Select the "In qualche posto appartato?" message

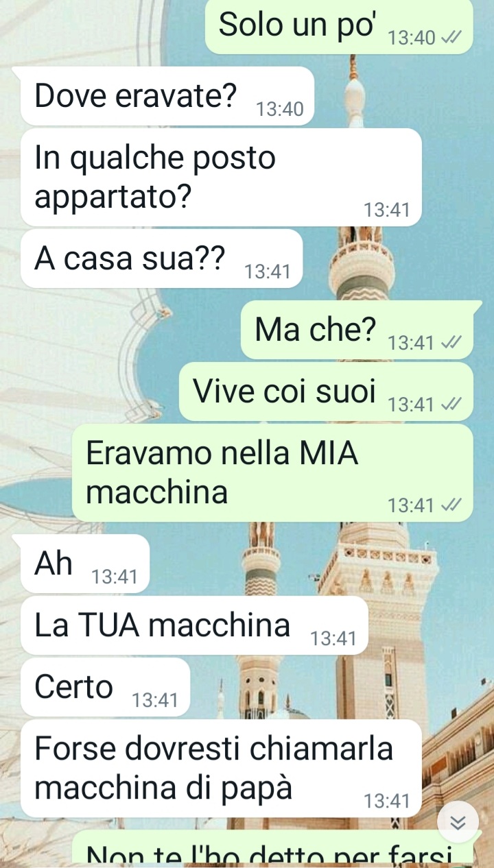pyautogui.click(x=220, y=178)
